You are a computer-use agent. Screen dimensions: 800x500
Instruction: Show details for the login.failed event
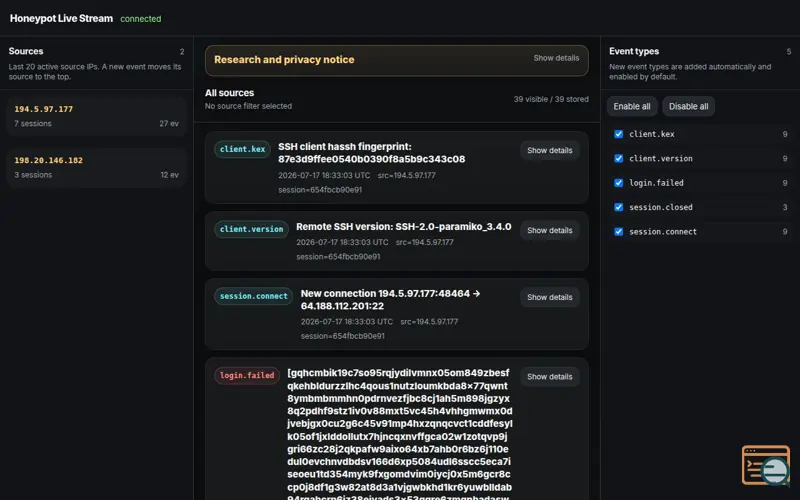[x=549, y=377]
